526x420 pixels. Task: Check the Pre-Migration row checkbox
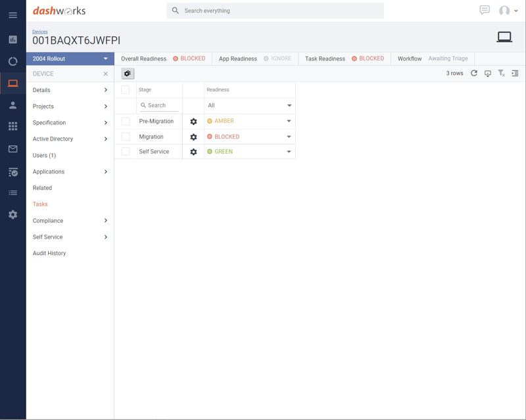click(126, 122)
